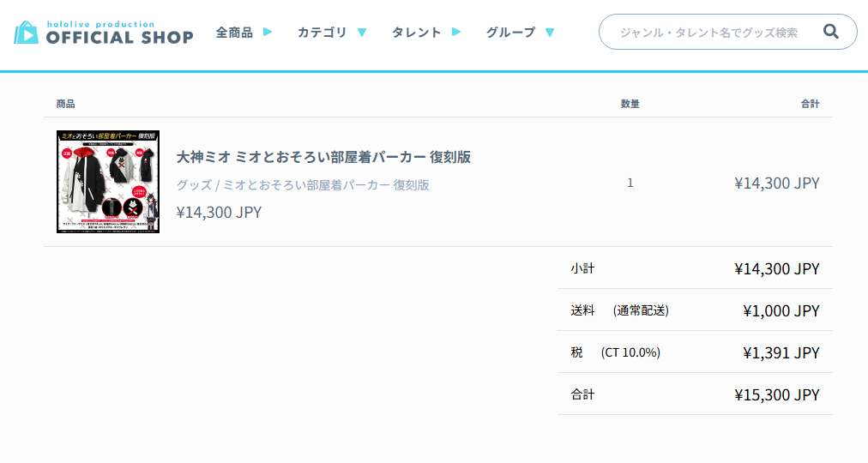868x463 pixels.
Task: Open the 大神ミオ ミオとおそろい部屋着パーカー title link
Action: pyautogui.click(x=323, y=157)
